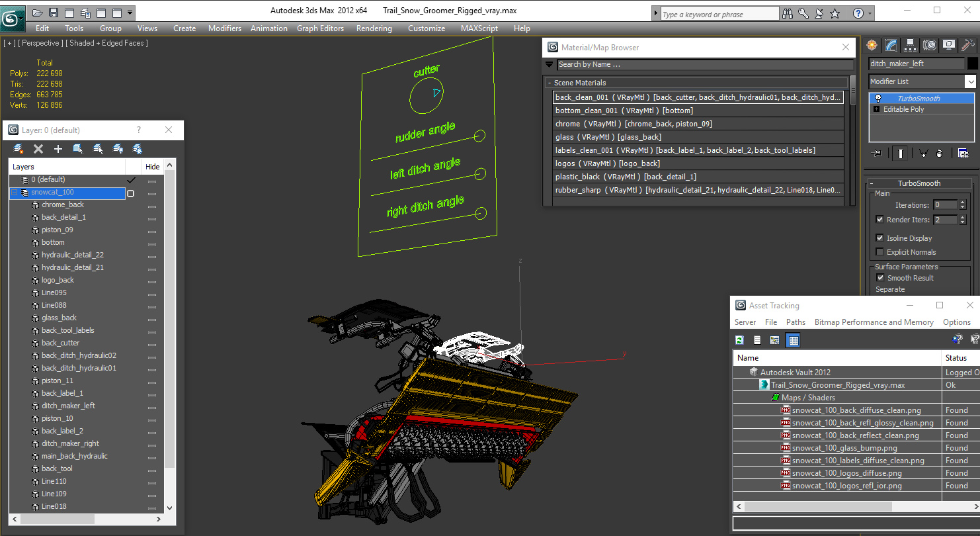The image size is (980, 536).
Task: Click the favorites star icon in title bar
Action: point(835,13)
